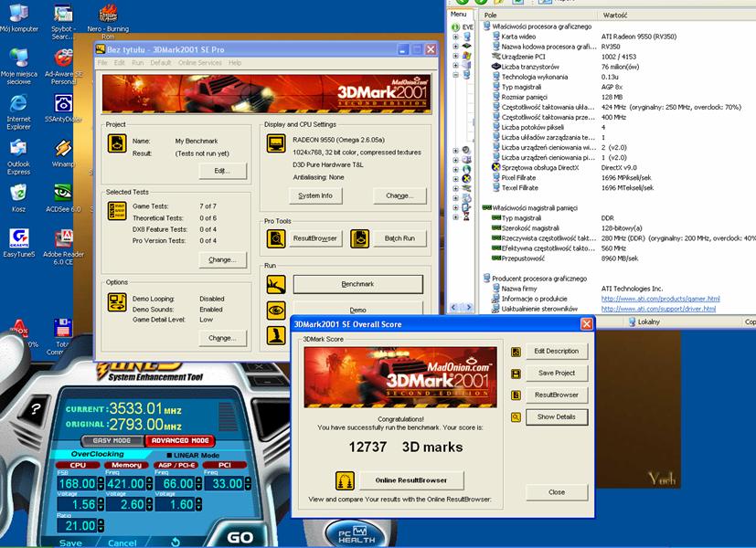The image size is (756, 548).
Task: Select the AGP / PCI-E tab in EasyTune
Action: (x=177, y=465)
